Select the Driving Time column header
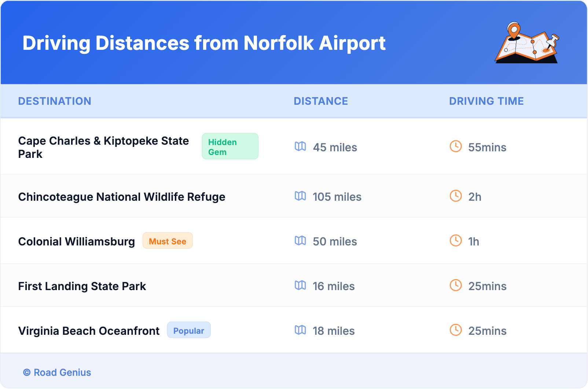Viewport: 588px width, 389px height. tap(486, 101)
